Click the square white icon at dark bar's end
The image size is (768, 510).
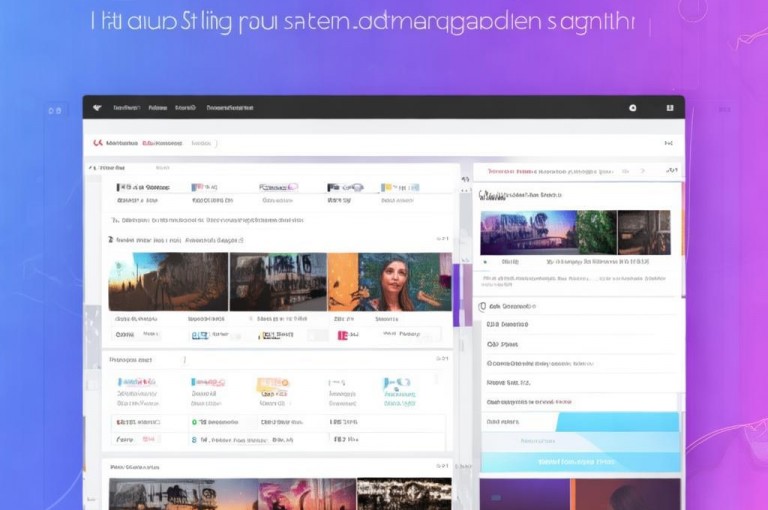click(670, 108)
